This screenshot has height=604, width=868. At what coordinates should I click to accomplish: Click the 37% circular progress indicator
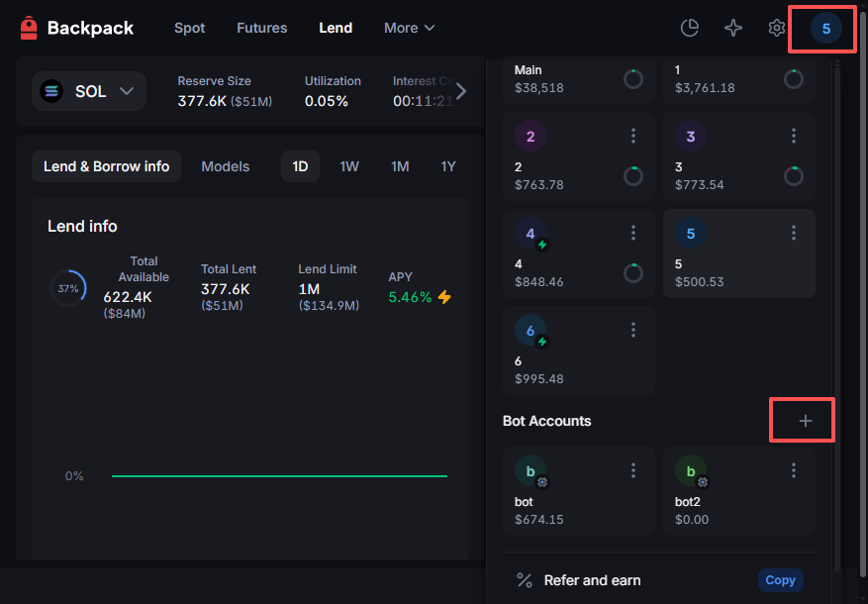click(67, 288)
